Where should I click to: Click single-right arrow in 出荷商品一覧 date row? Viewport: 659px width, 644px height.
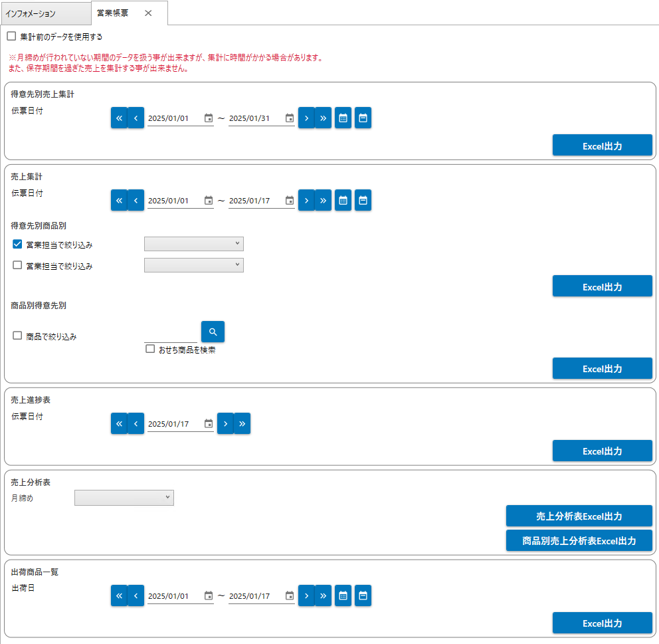pyautogui.click(x=306, y=595)
